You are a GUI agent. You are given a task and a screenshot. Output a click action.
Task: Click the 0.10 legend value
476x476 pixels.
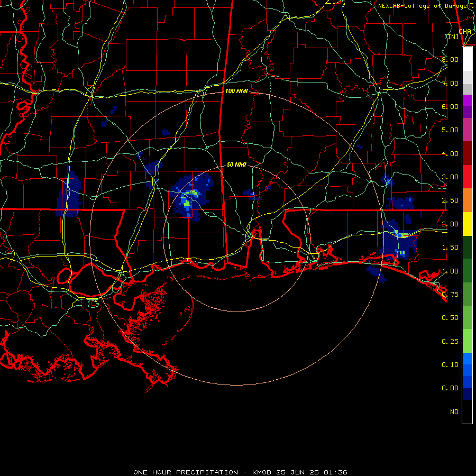pos(450,365)
